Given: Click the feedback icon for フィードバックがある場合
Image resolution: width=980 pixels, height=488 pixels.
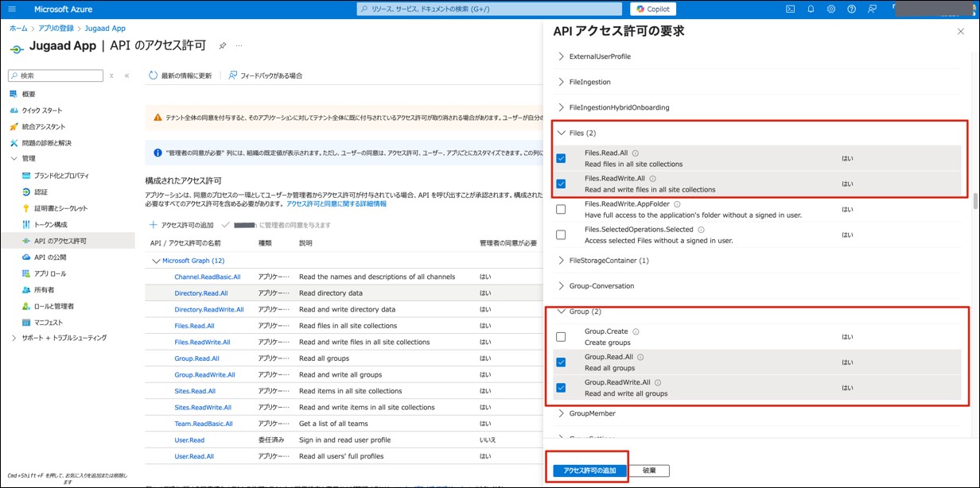Looking at the screenshot, I should (x=232, y=76).
